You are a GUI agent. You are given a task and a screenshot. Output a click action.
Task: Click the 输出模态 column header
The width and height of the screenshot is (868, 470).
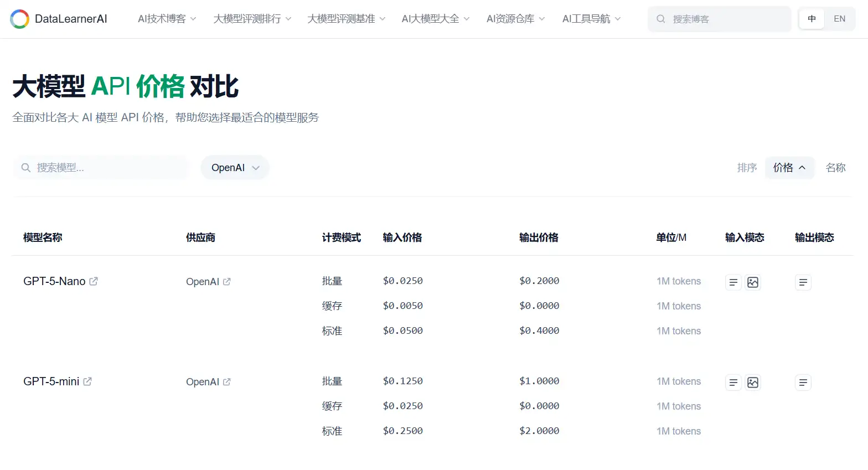pyautogui.click(x=815, y=237)
